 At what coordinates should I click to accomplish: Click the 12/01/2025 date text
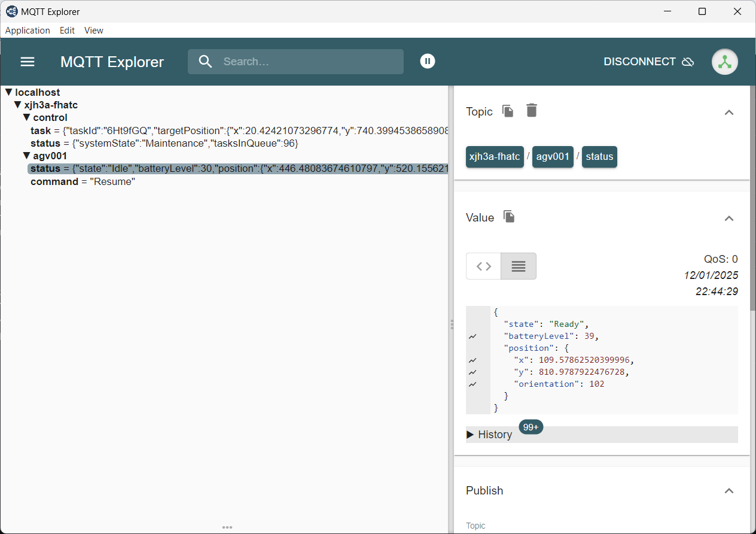coord(711,275)
